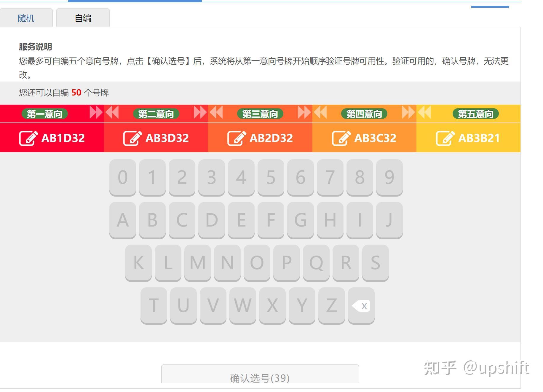
Task: Tap the letter H key
Action: coord(330,220)
